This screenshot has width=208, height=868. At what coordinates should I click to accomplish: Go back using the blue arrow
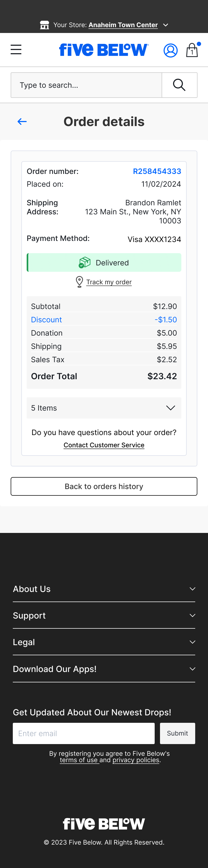pyautogui.click(x=22, y=121)
